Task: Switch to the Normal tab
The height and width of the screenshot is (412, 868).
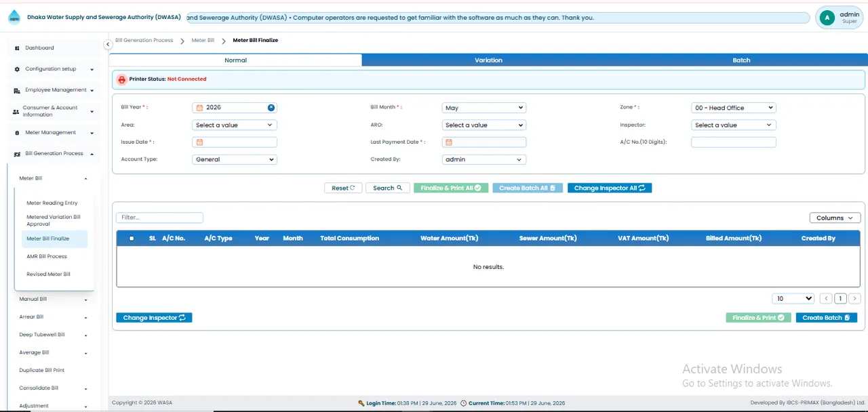Action: [235, 60]
